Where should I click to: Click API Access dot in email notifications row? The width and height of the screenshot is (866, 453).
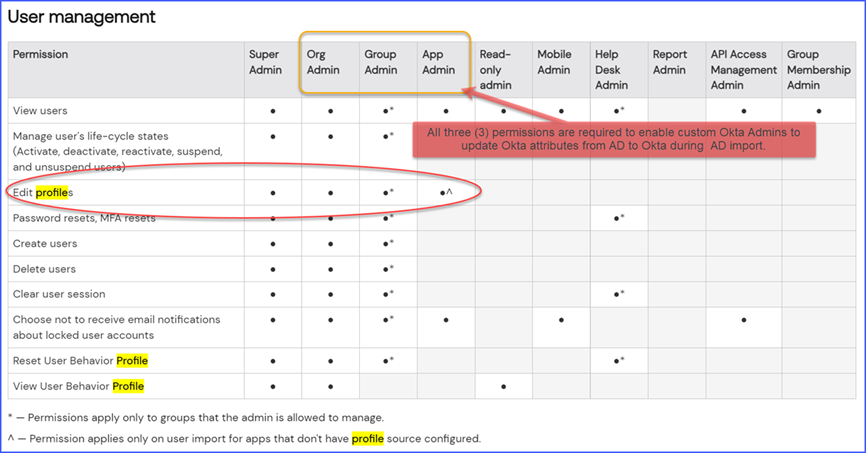coord(744,320)
